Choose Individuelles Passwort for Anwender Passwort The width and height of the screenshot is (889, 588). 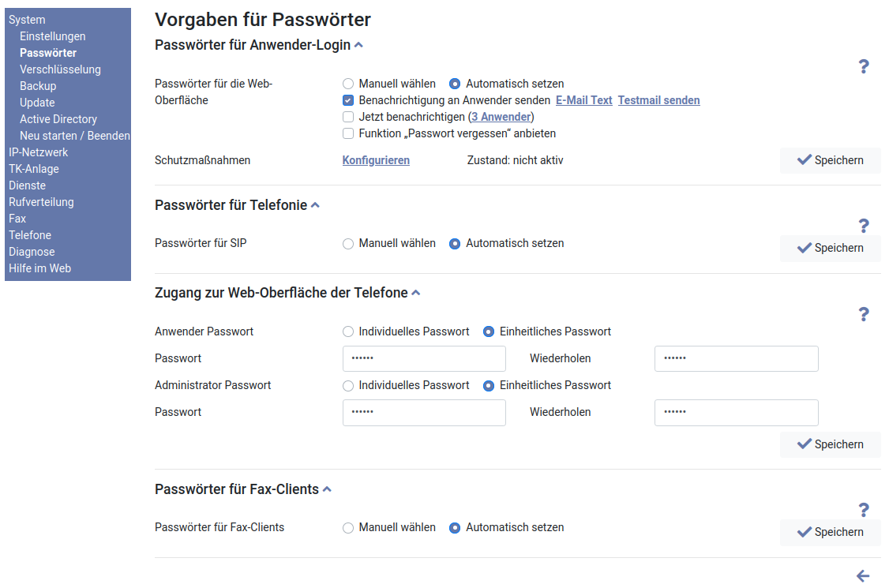pos(348,331)
